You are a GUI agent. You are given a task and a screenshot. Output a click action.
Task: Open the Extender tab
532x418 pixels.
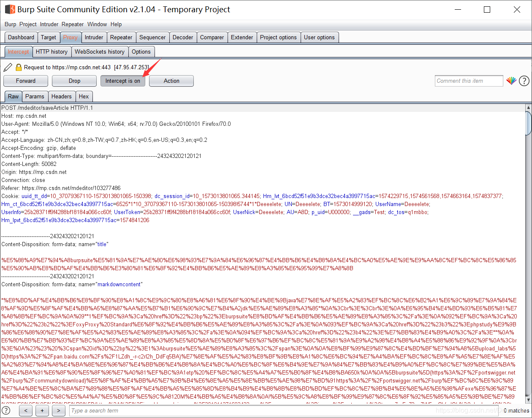242,37
